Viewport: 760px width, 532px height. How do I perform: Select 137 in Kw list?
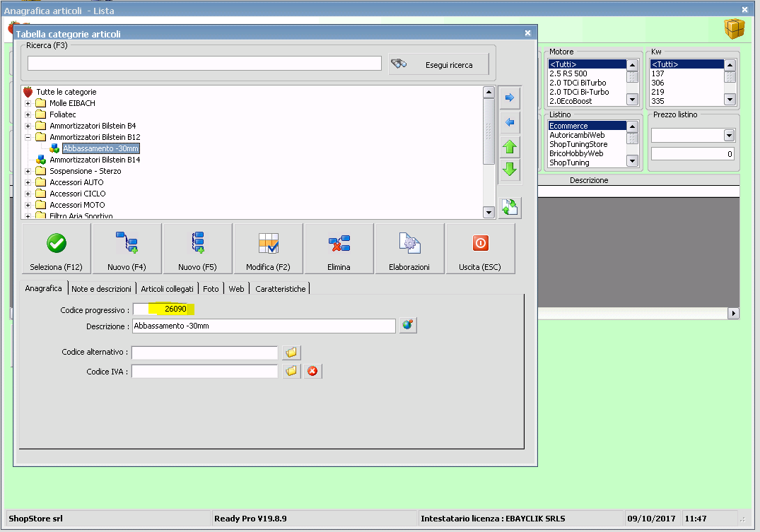pyautogui.click(x=686, y=73)
